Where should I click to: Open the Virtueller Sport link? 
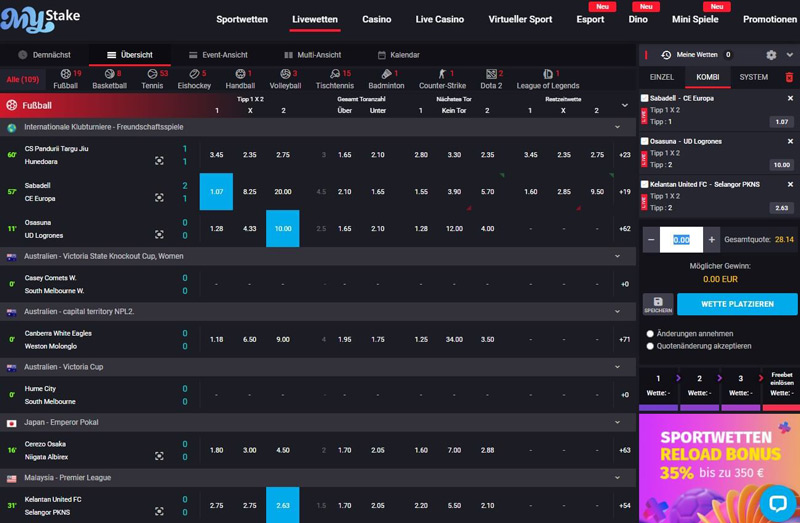[520, 19]
